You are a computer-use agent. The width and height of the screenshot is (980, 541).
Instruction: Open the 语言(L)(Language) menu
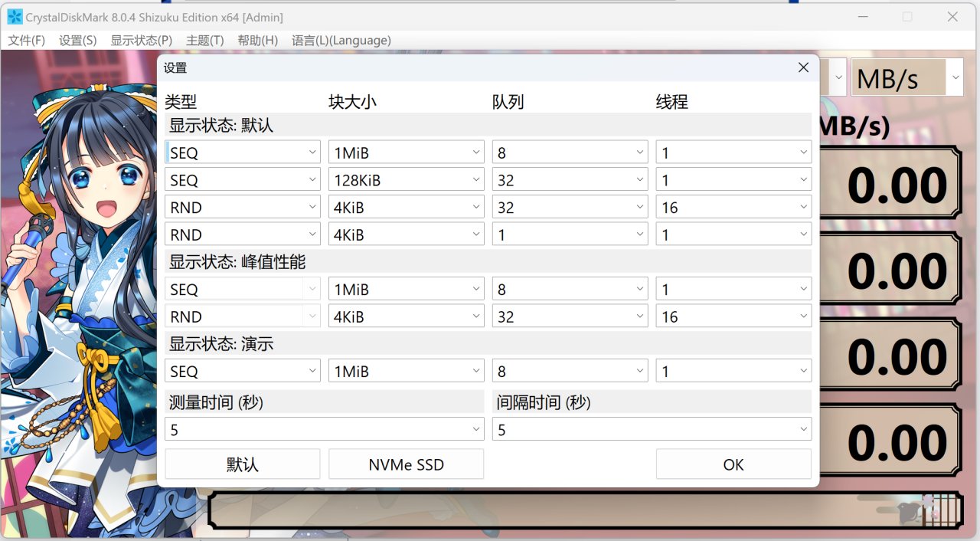(340, 40)
